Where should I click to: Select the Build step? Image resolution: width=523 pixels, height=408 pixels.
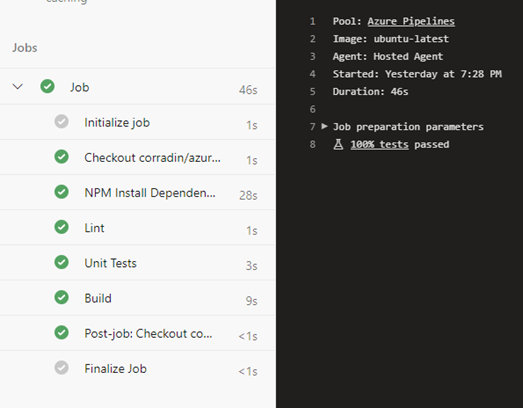137,298
